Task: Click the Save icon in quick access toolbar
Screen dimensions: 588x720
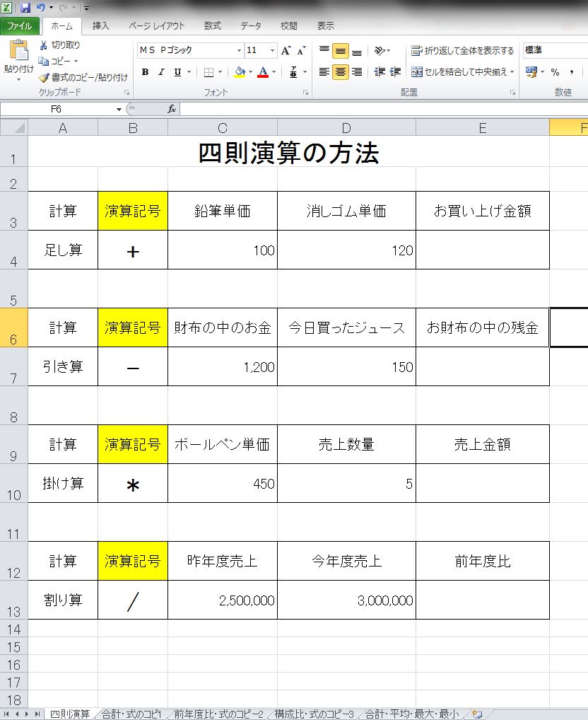Action: point(25,8)
